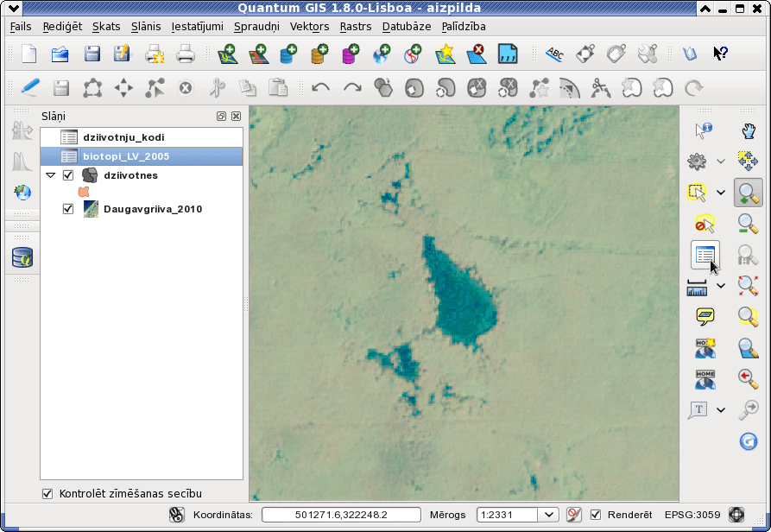Toggle Renderēt checkbox

point(596,515)
